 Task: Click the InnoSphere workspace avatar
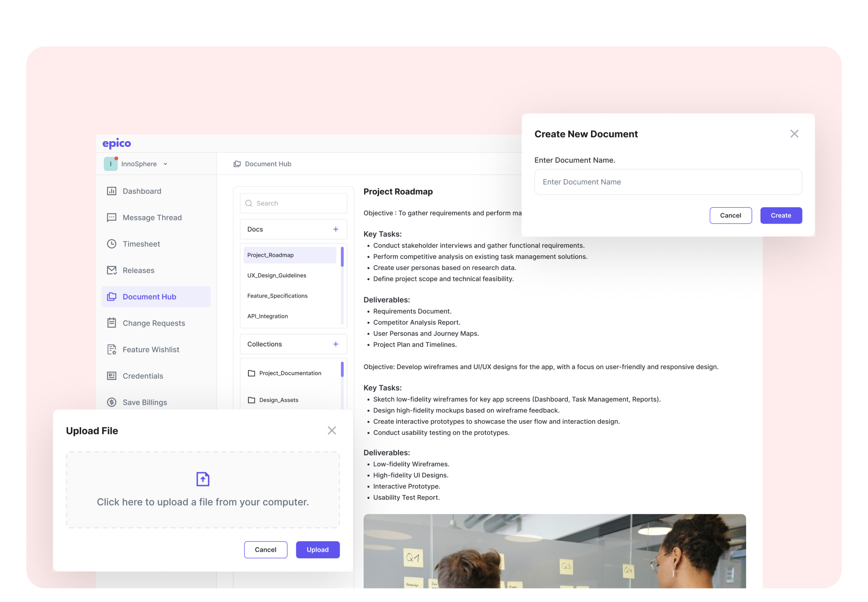click(110, 164)
